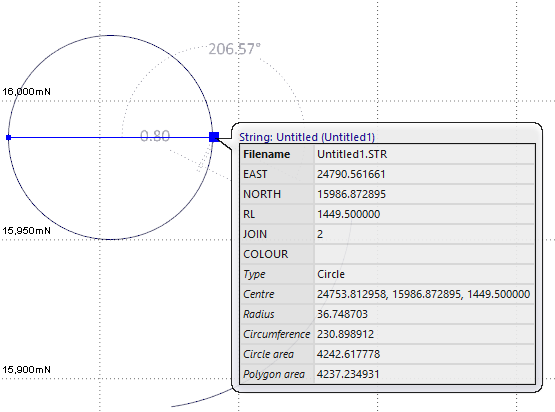The image size is (555, 412).
Task: Select the Filename value Untitled1.STR
Action: [352, 154]
